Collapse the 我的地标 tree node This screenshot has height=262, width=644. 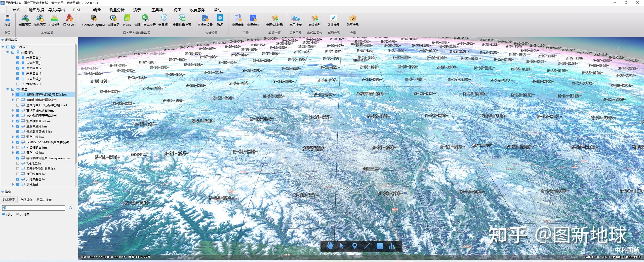coord(8,52)
